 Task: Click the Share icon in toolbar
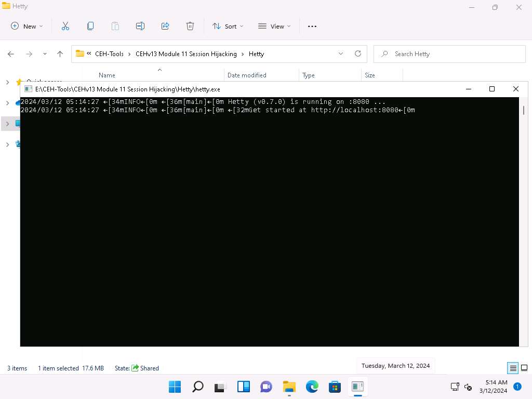[165, 26]
